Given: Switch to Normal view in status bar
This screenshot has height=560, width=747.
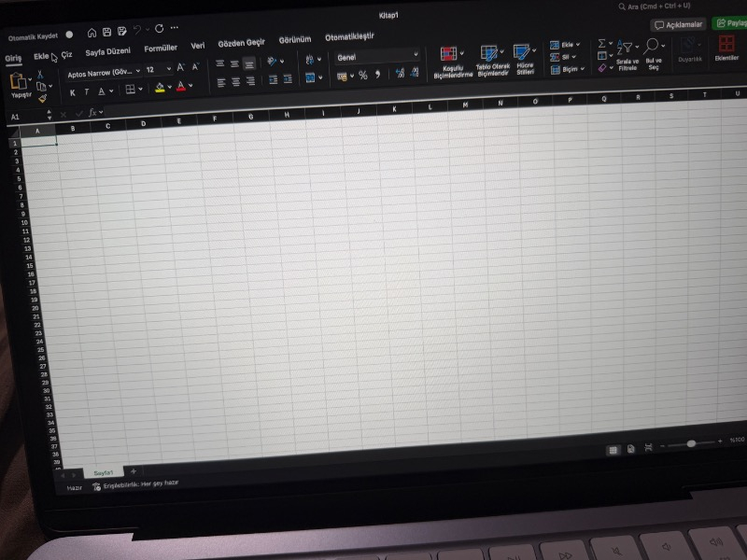Looking at the screenshot, I should (x=613, y=450).
